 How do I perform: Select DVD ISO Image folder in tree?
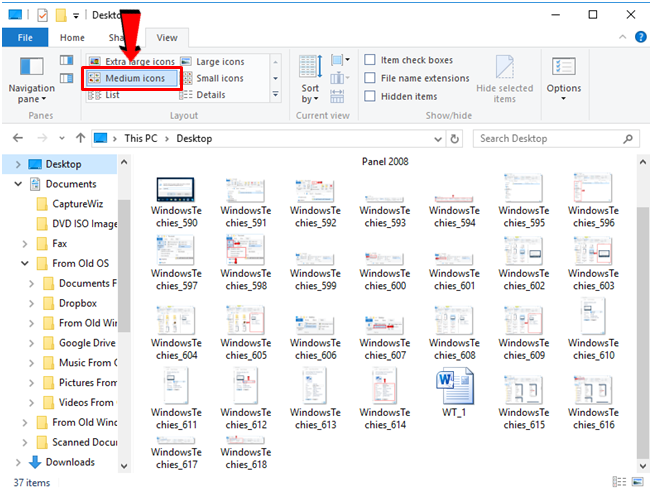pos(77,224)
